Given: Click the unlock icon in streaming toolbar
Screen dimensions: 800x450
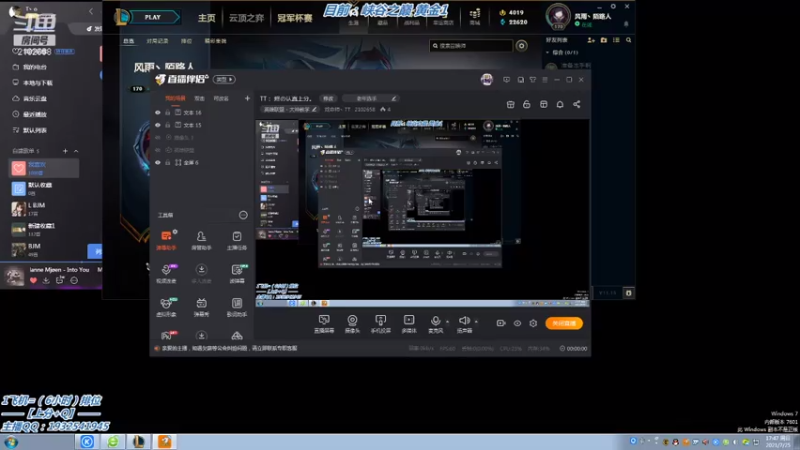Looking at the screenshot, I should [527, 105].
